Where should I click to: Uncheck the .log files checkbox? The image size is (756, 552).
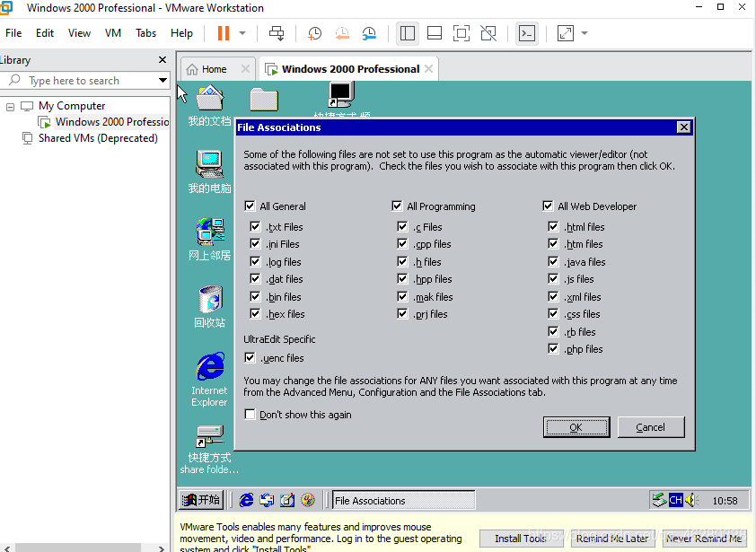click(255, 262)
